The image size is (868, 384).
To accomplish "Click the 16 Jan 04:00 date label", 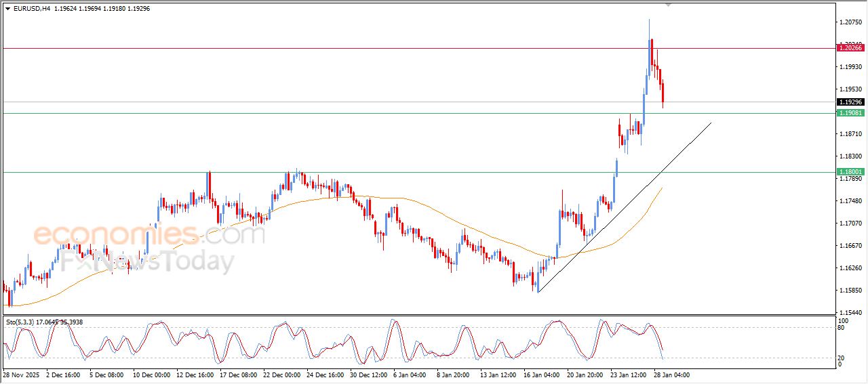I will point(540,375).
